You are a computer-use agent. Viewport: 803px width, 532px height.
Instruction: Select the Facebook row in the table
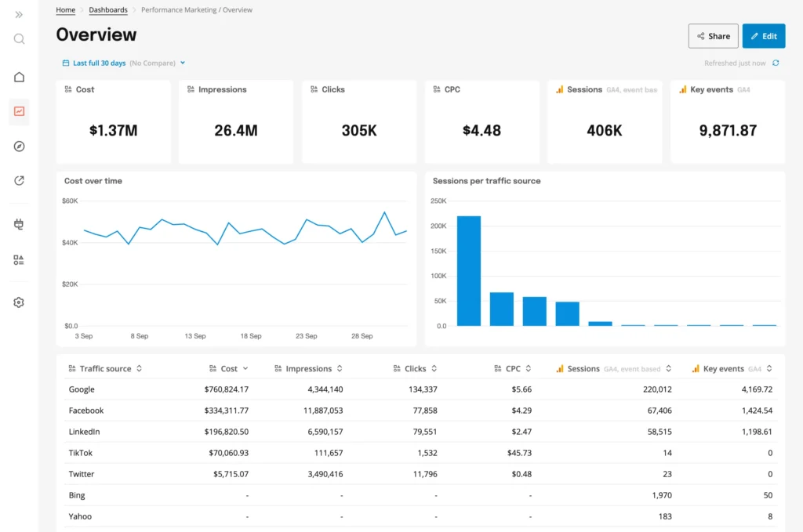pyautogui.click(x=86, y=411)
